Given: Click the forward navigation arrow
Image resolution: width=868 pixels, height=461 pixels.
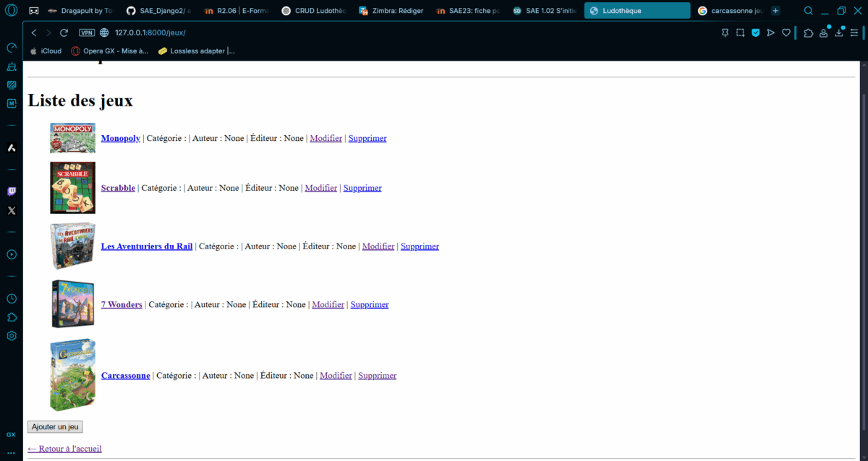Looking at the screenshot, I should [48, 33].
